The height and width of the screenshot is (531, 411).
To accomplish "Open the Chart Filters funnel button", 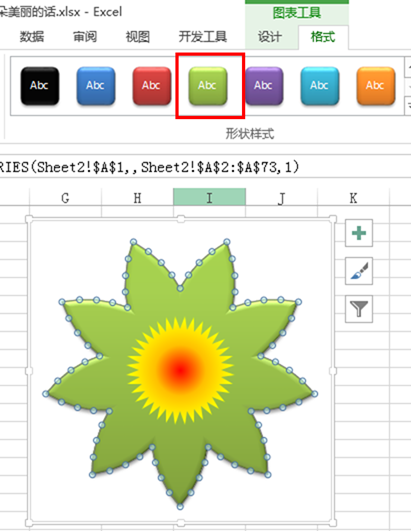I will (359, 309).
